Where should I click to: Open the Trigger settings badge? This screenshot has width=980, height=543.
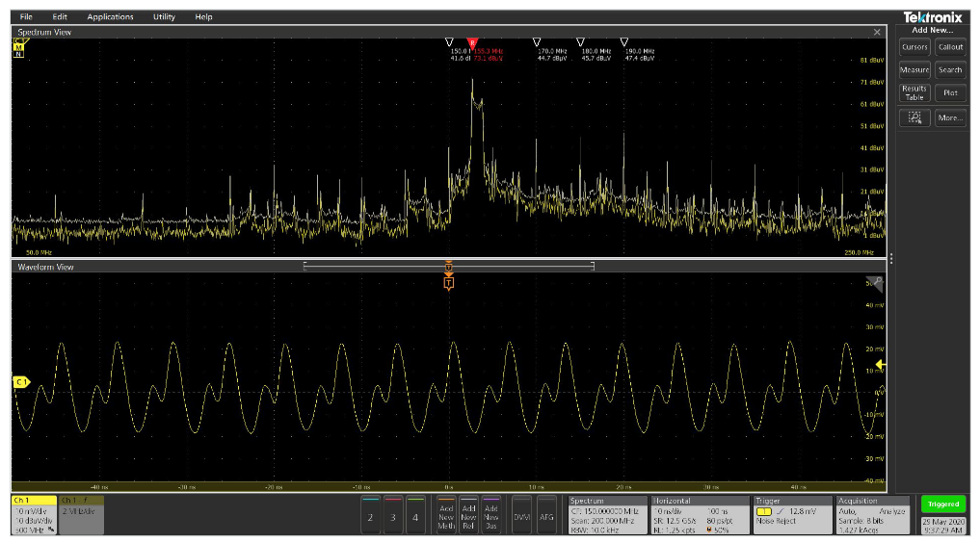pos(793,515)
